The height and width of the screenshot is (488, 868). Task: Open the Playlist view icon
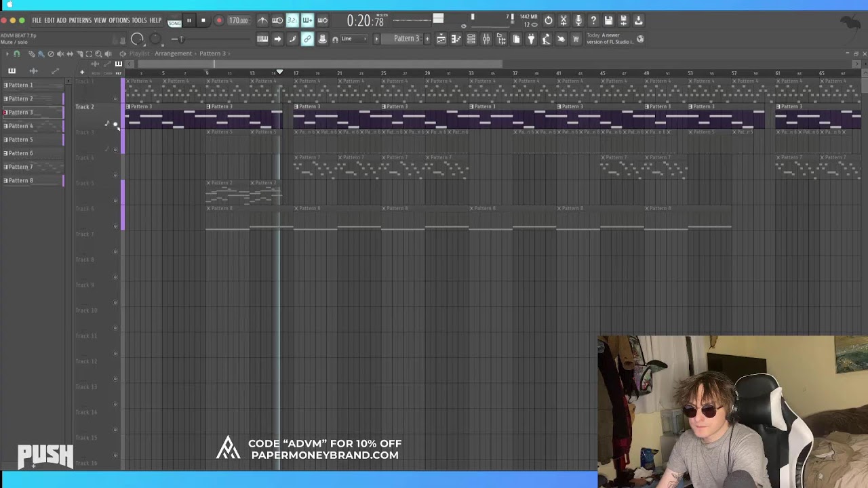[441, 39]
